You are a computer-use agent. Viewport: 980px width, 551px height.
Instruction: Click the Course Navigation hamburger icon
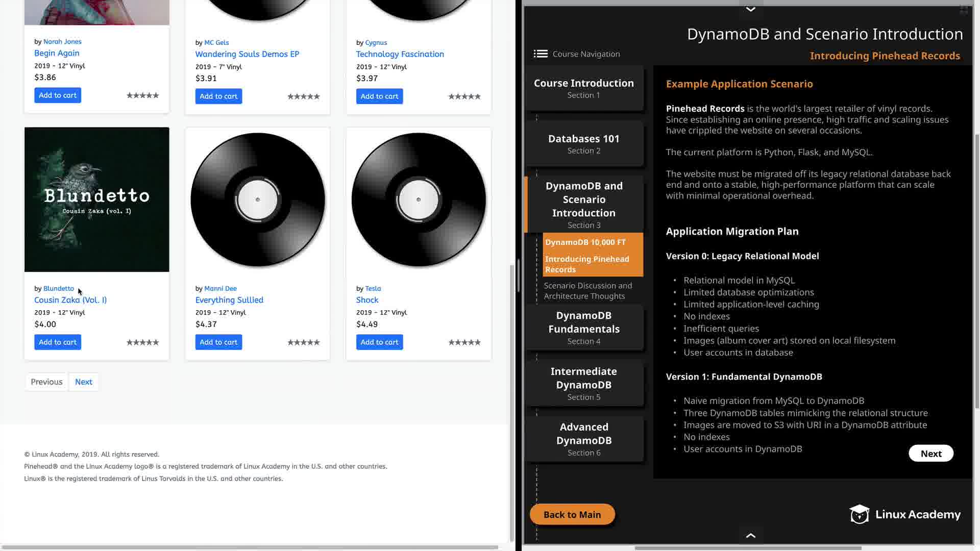(x=541, y=54)
